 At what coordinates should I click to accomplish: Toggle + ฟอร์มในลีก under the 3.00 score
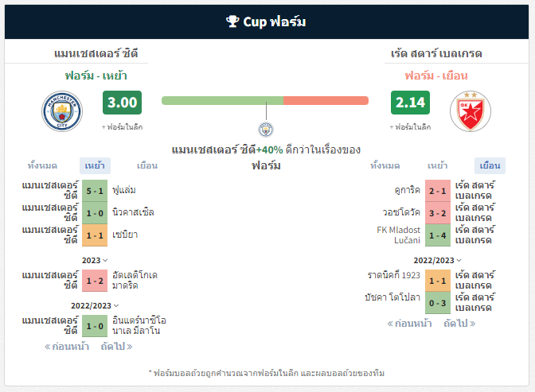click(x=122, y=127)
